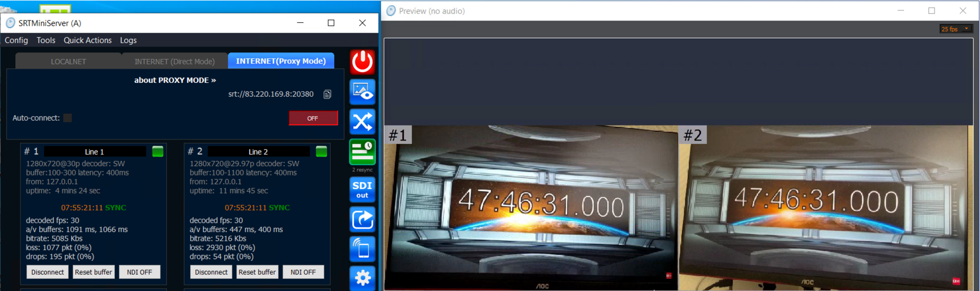Toggle the red OFF proxy switch
Screen dimensions: 980x291
pos(313,118)
